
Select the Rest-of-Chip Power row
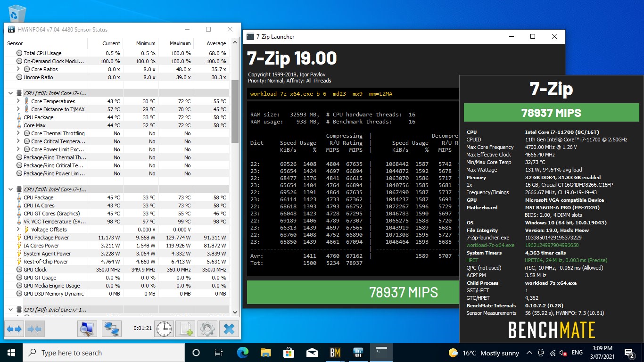(x=116, y=262)
